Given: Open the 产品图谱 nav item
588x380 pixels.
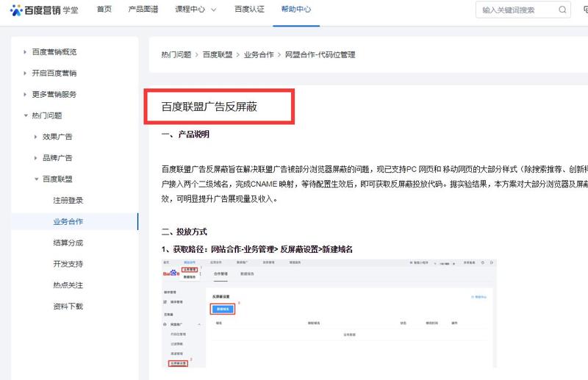Looking at the screenshot, I should (143, 10).
